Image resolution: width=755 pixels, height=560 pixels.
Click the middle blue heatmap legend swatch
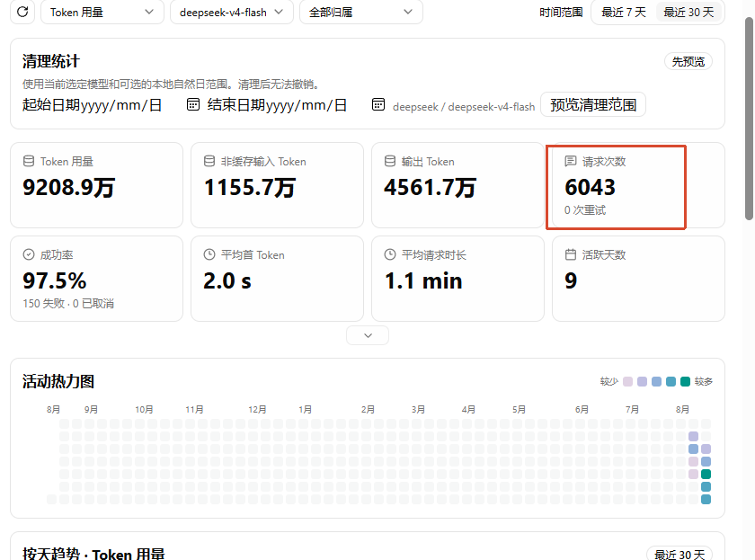(656, 382)
